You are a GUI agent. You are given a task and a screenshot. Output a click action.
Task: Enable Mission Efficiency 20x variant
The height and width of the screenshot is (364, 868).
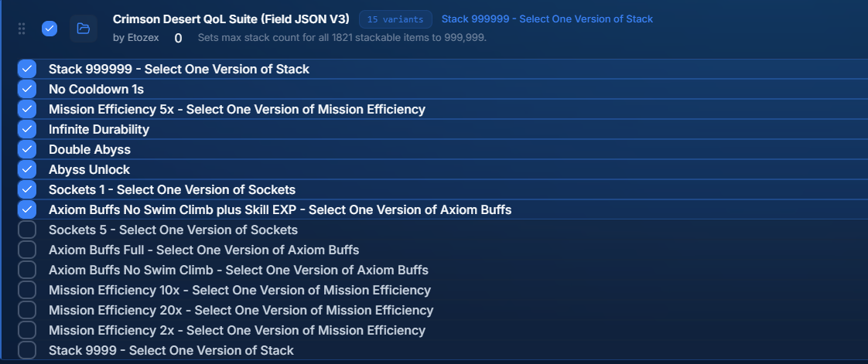pyautogui.click(x=26, y=310)
